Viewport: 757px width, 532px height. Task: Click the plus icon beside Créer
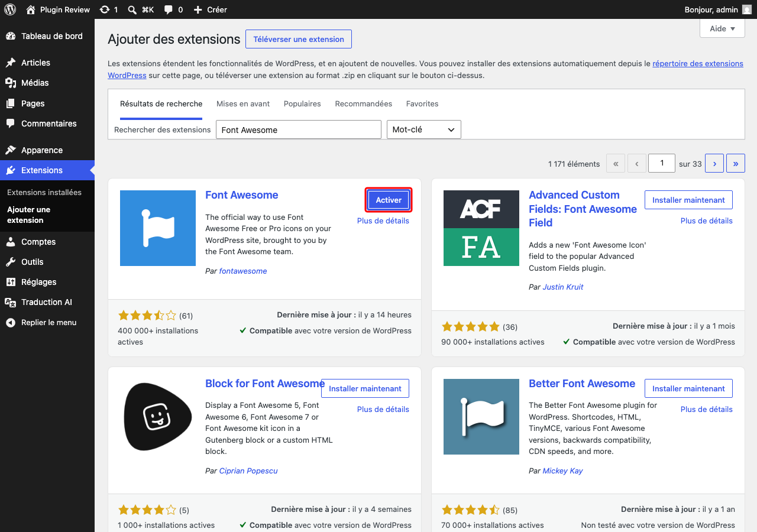[198, 9]
